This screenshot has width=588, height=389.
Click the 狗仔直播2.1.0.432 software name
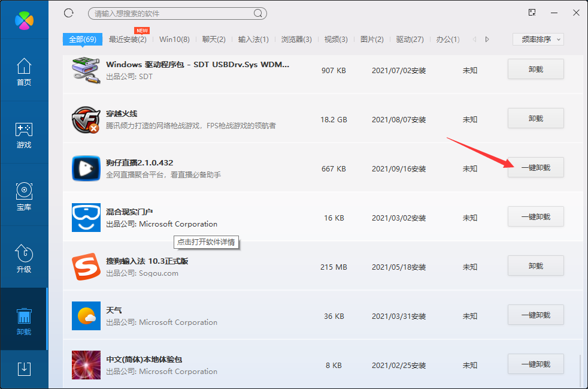[x=140, y=162]
